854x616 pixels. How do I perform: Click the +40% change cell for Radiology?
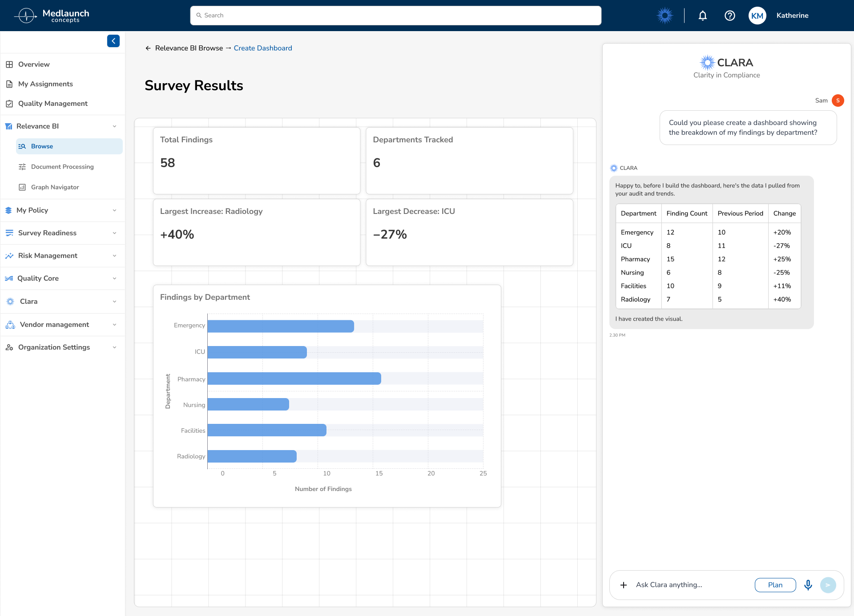click(782, 299)
